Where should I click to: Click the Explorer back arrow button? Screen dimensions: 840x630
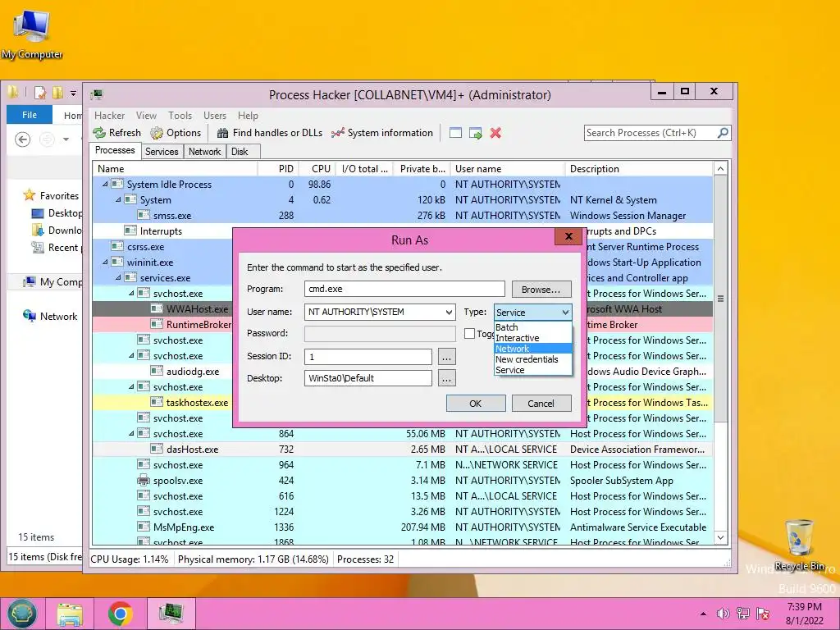pyautogui.click(x=22, y=139)
